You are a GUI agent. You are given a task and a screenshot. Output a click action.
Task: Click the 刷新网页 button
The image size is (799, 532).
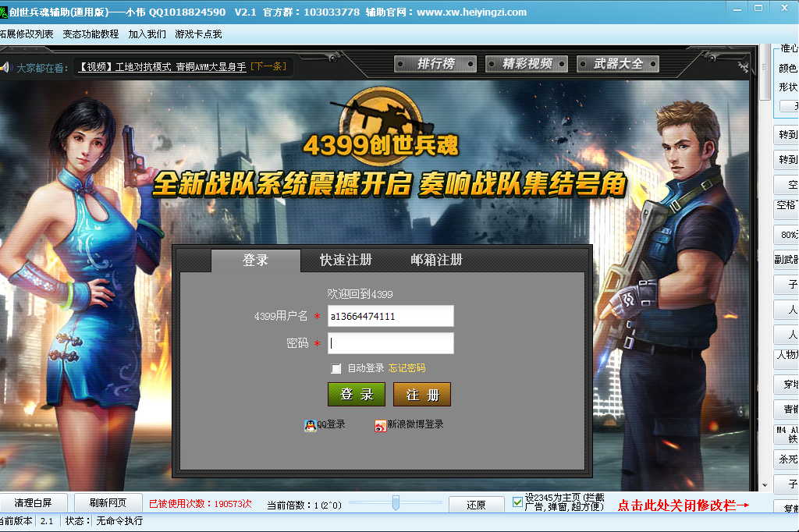pos(108,503)
